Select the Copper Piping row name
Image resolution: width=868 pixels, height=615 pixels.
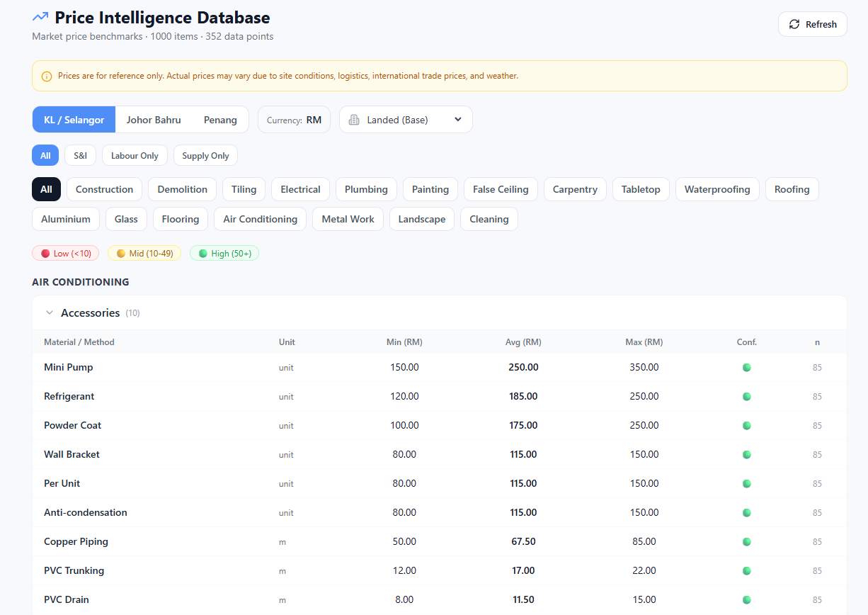pos(76,541)
